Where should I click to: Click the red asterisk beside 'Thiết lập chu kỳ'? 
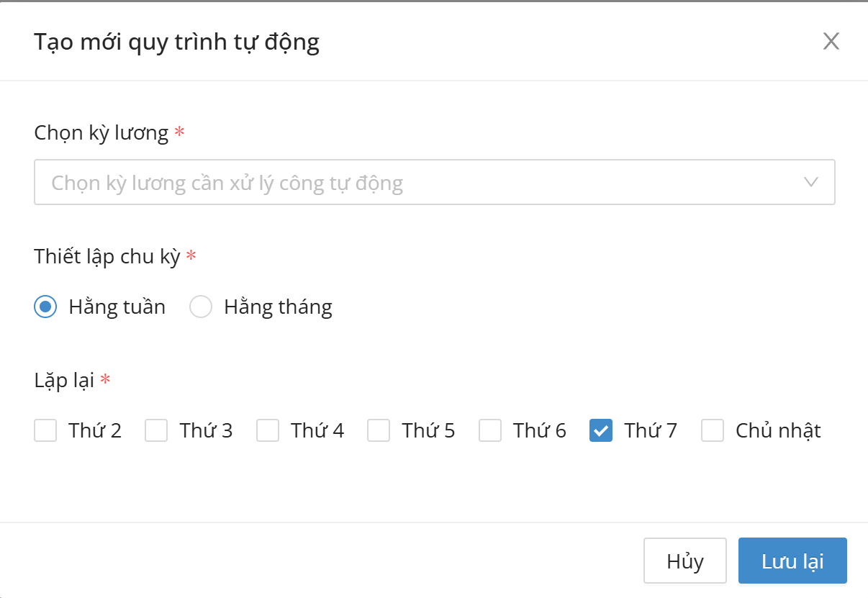191,255
